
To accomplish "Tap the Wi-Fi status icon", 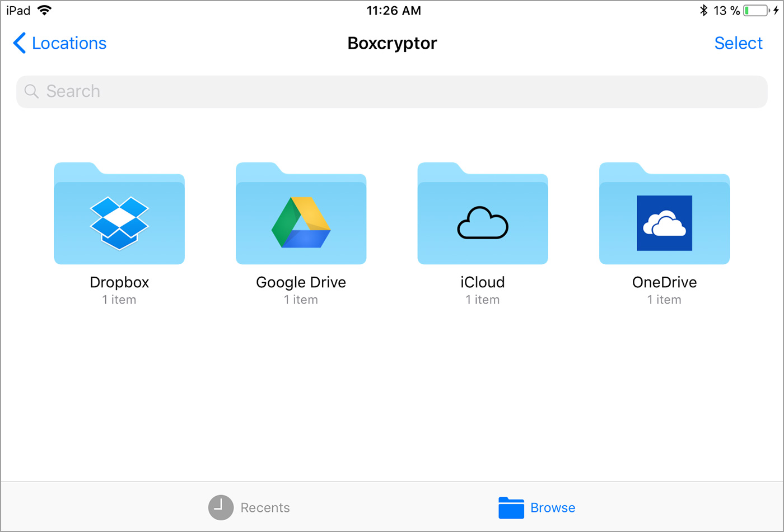I will pyautogui.click(x=44, y=10).
